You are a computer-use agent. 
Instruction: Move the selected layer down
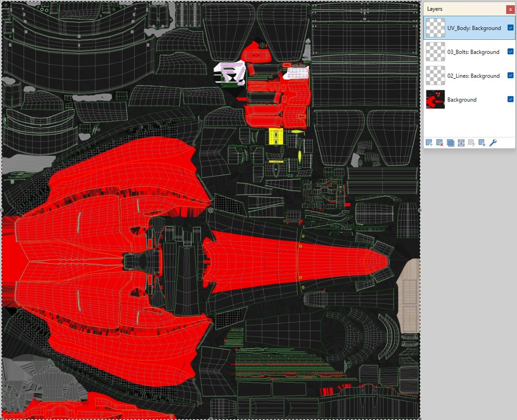[x=482, y=143]
